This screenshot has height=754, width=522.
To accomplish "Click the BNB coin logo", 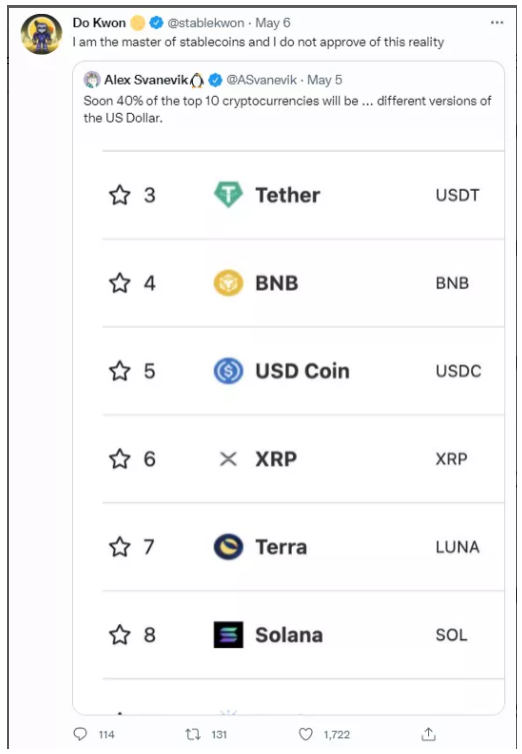I will click(228, 283).
